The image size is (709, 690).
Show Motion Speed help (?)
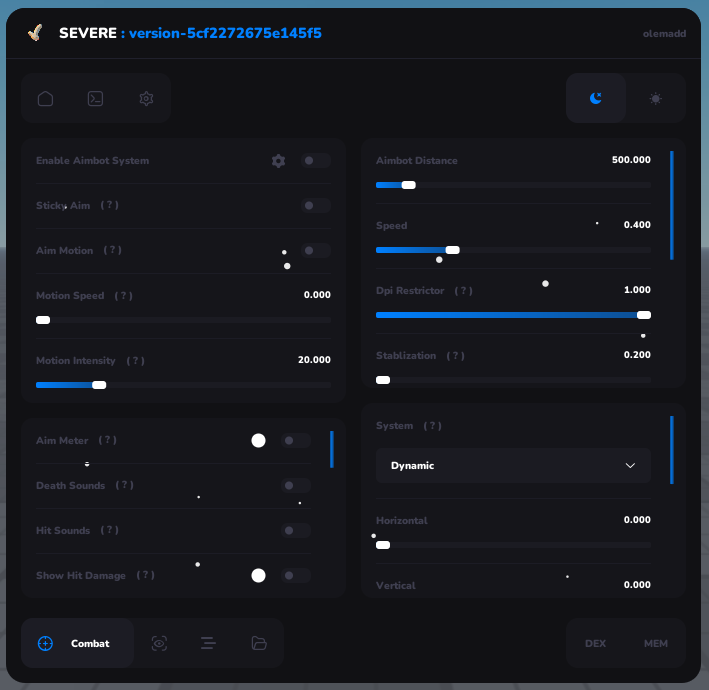pyautogui.click(x=123, y=296)
